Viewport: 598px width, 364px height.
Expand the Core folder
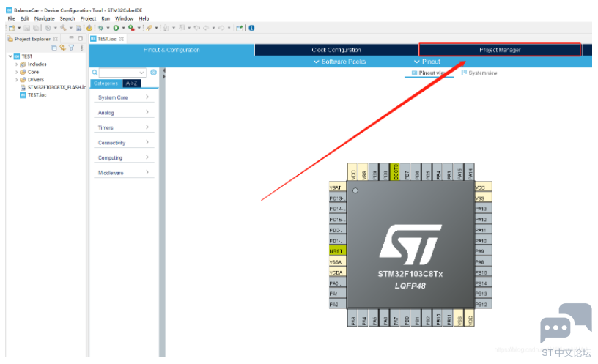click(16, 72)
